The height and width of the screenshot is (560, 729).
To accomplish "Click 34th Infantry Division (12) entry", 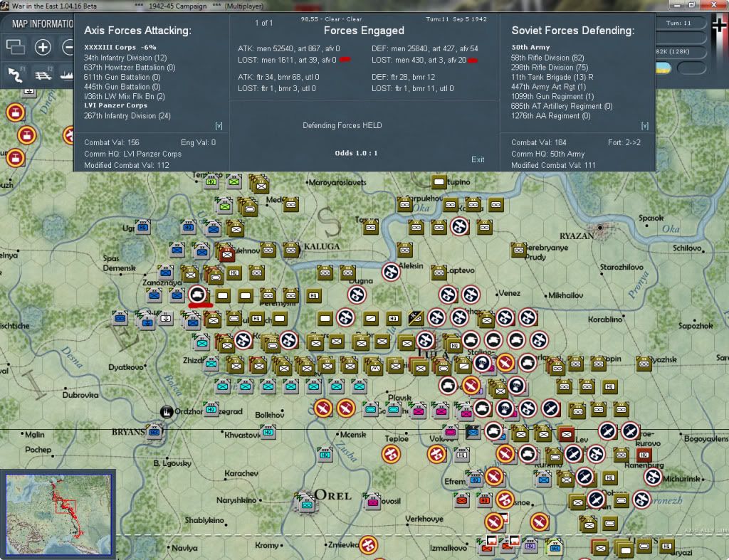I will [x=125, y=58].
